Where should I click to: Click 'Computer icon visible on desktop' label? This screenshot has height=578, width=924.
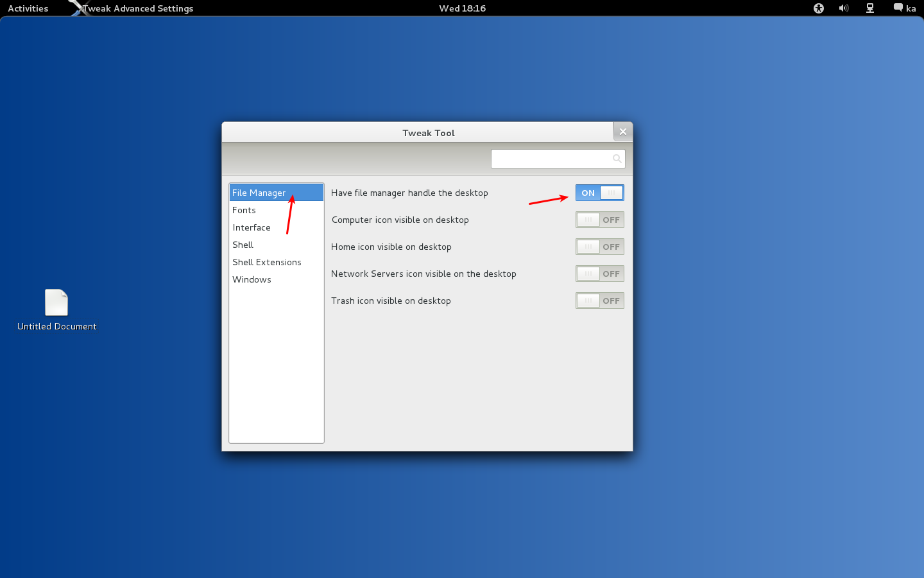[x=400, y=220]
